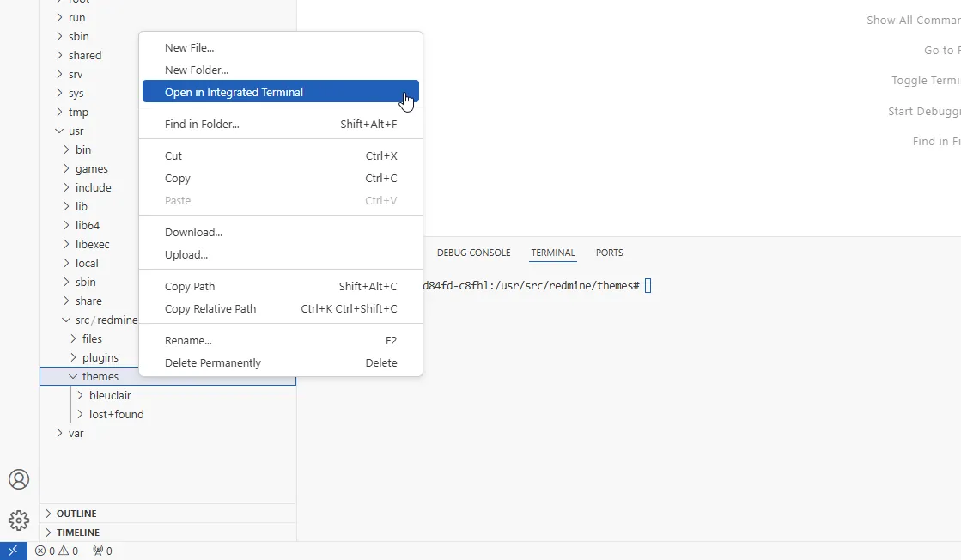The image size is (961, 560).
Task: Choose Delete Permanently in context menu
Action: pos(213,362)
